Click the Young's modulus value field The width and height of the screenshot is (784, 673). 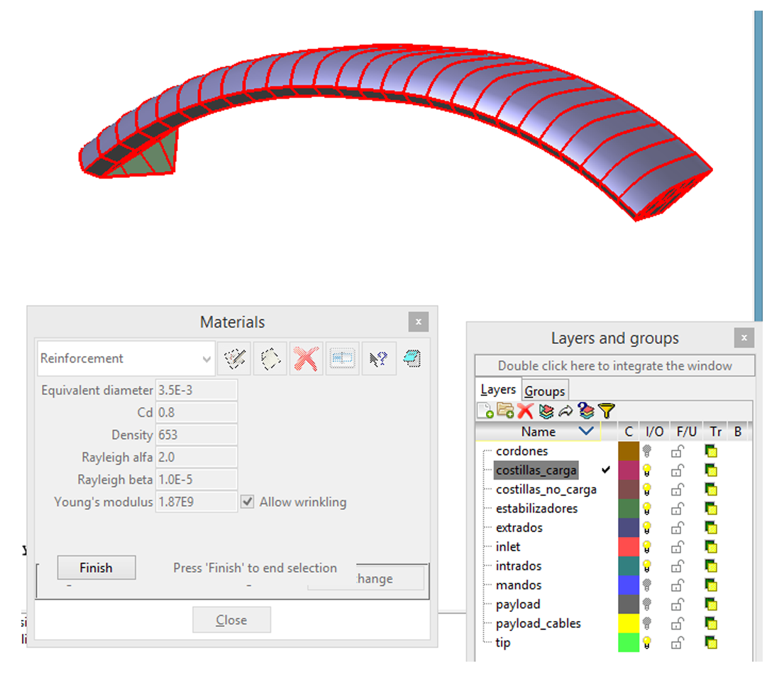coord(196,502)
